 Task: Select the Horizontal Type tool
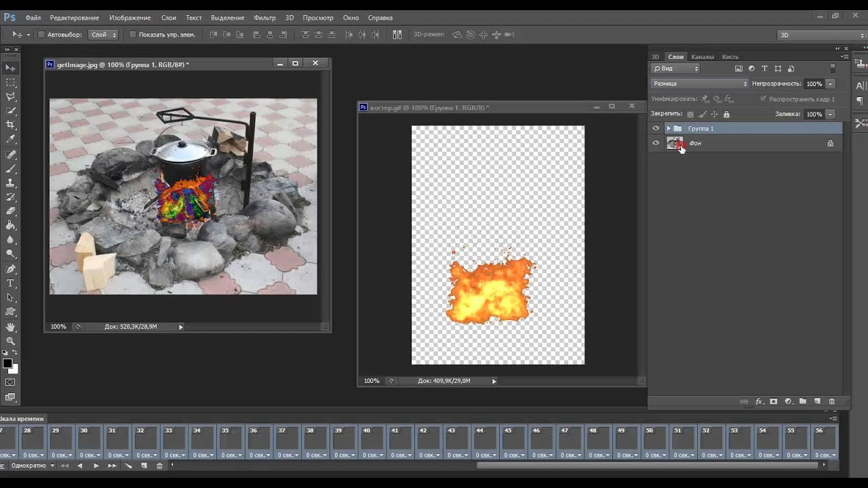(x=10, y=283)
